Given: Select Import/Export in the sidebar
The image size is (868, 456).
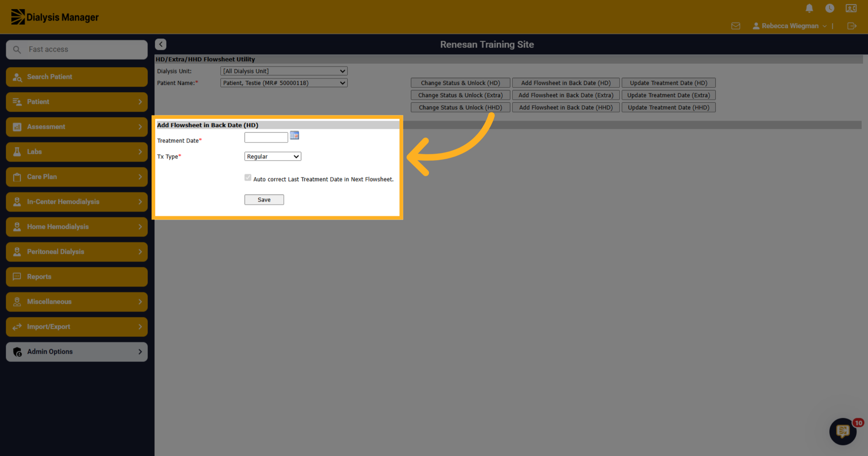Looking at the screenshot, I should [x=77, y=327].
